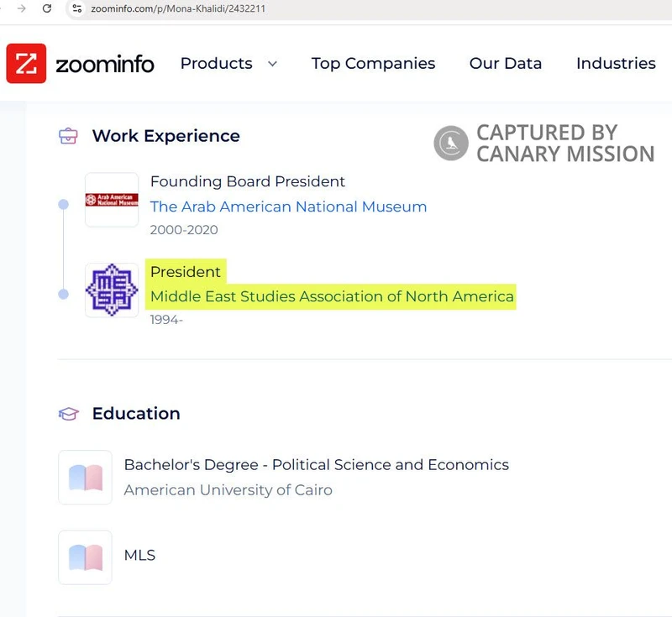Click the American University of Cairo text
Viewport: 672px width, 617px height.
coord(228,490)
